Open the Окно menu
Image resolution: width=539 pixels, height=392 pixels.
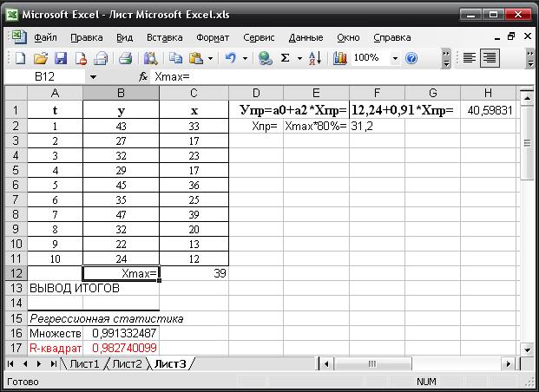(x=348, y=37)
